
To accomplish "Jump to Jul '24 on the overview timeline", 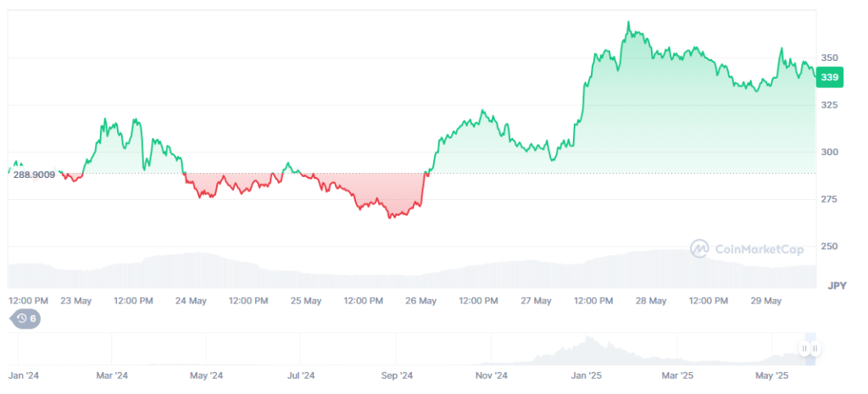I will pyautogui.click(x=301, y=375).
